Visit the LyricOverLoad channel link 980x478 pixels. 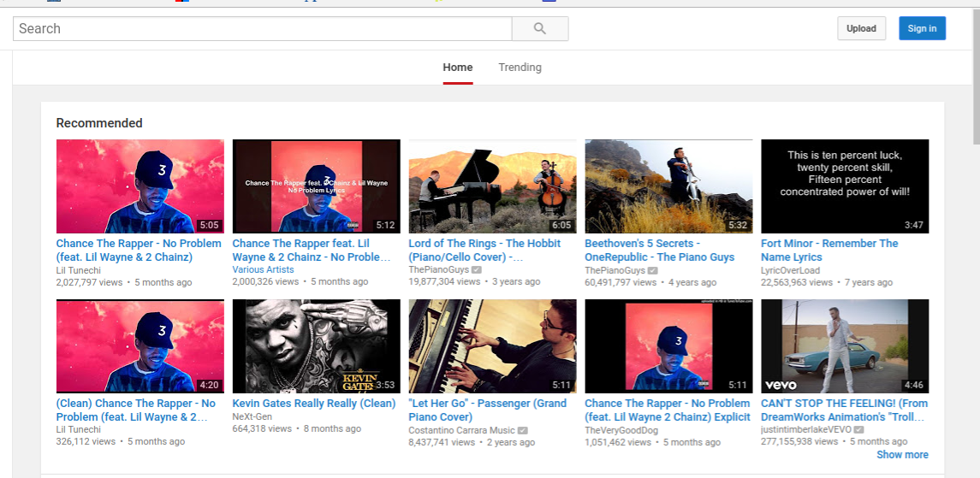pyautogui.click(x=790, y=270)
